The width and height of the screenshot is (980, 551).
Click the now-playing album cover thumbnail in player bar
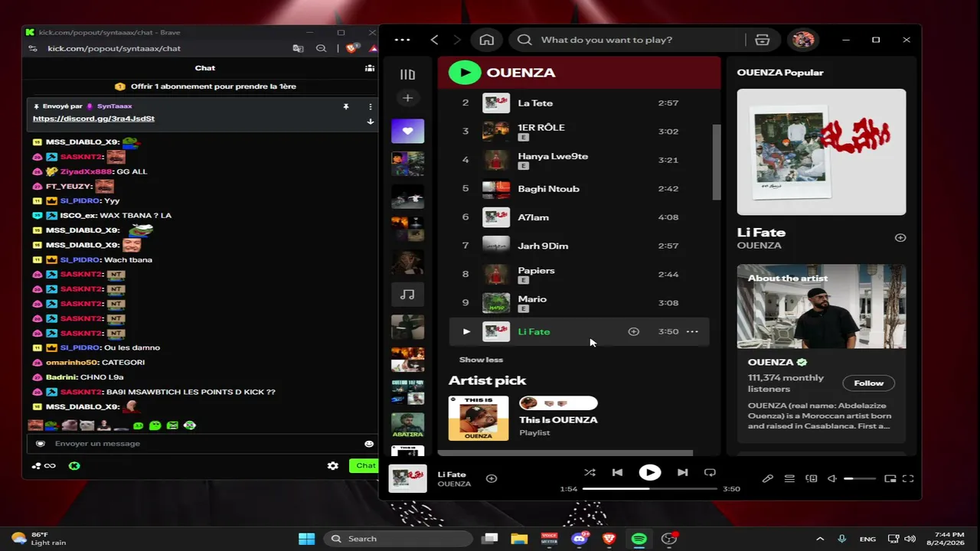407,478
